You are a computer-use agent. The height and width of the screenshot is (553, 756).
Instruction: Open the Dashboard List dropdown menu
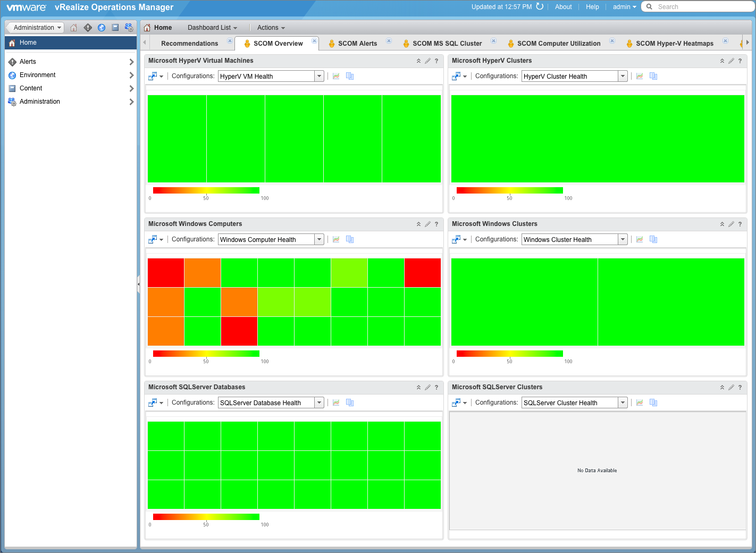212,28
